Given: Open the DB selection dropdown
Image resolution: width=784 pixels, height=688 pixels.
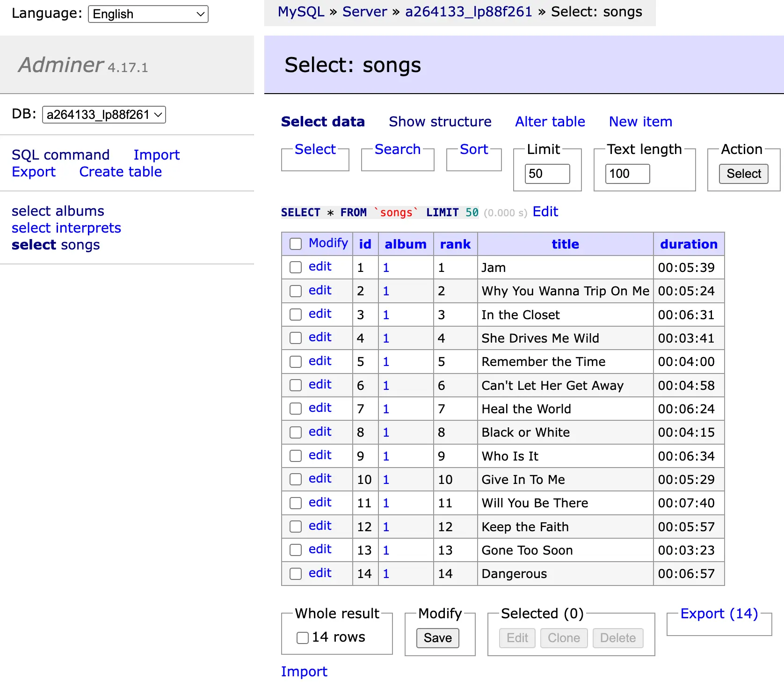Looking at the screenshot, I should tap(104, 115).
